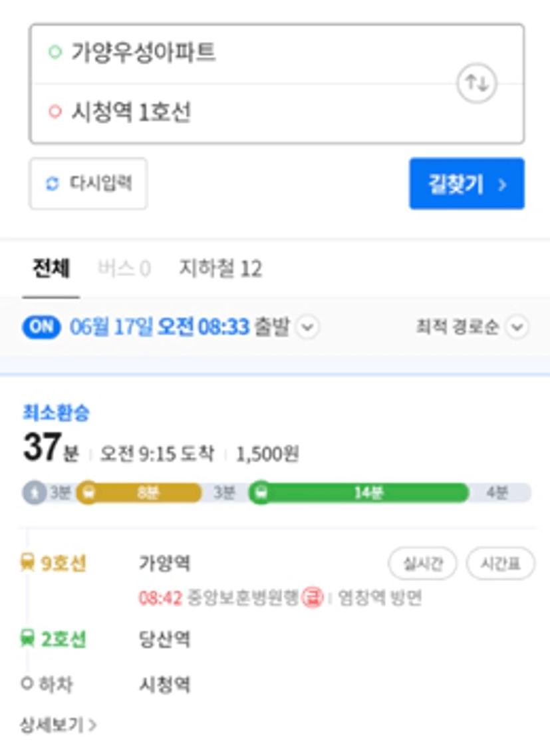The image size is (550, 756).
Task: Click the green origin marker circle
Action: coord(55,52)
